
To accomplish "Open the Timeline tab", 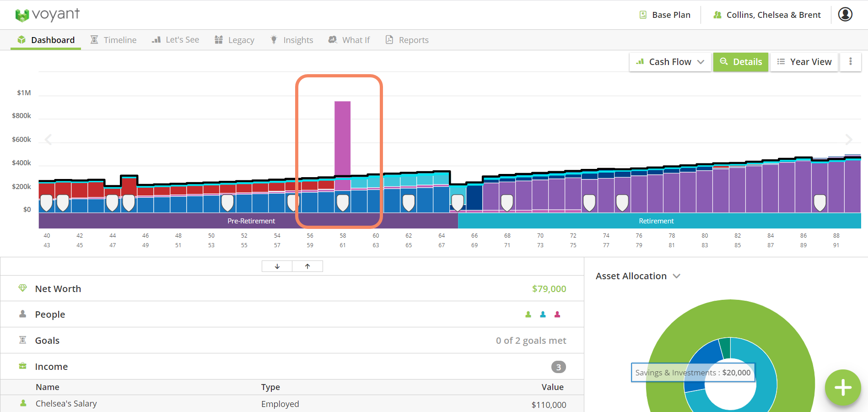I will 113,40.
